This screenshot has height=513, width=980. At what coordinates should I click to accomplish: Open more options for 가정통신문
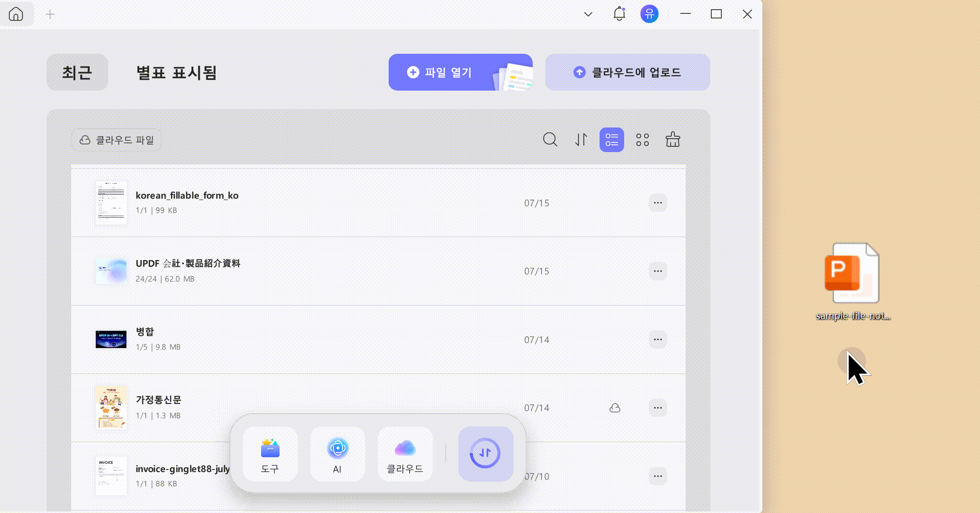pos(657,408)
